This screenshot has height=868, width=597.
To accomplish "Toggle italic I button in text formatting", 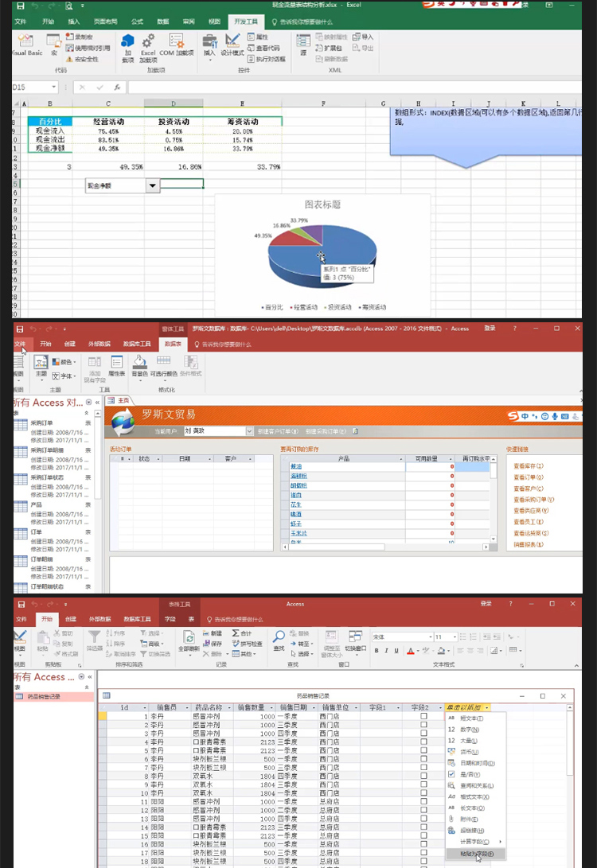I will click(x=387, y=651).
